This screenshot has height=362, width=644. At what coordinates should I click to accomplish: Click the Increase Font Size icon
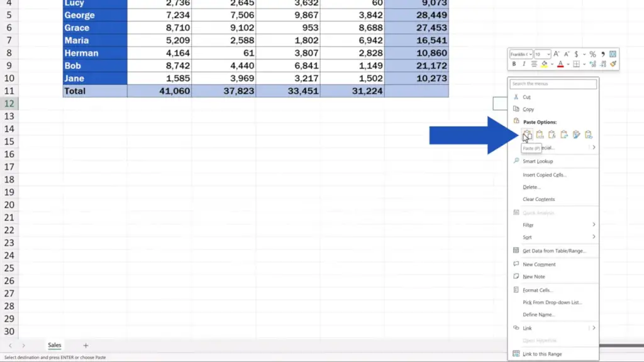point(557,55)
